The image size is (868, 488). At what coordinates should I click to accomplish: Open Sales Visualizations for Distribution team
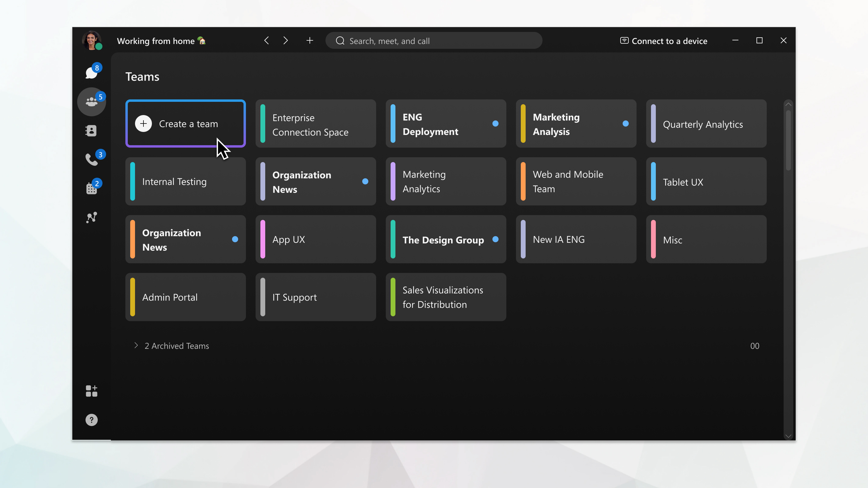click(x=446, y=297)
